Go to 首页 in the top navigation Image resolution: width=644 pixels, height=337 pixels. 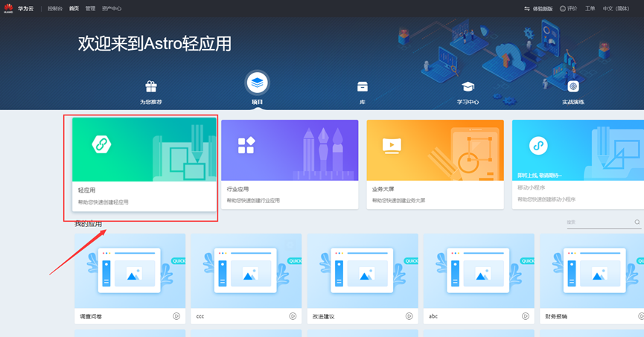(x=74, y=9)
